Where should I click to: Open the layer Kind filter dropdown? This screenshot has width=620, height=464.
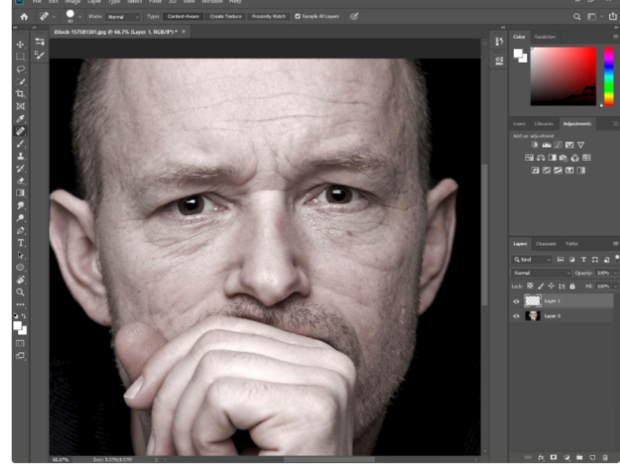(532, 259)
